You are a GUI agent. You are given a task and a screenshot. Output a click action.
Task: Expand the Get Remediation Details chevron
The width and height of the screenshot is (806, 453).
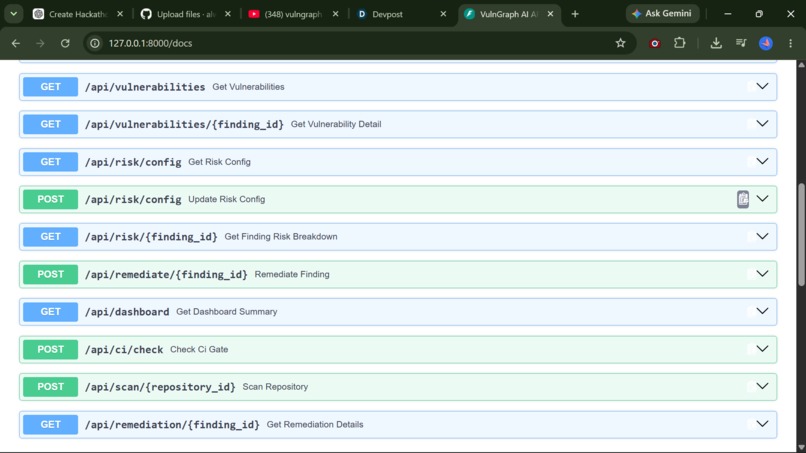tap(762, 424)
